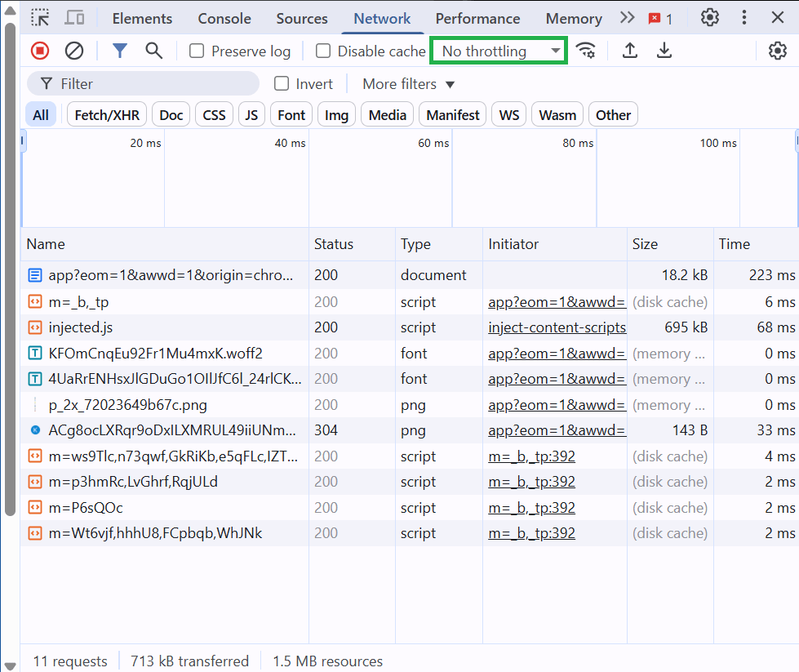Click the font icon of KFOmCnqEu92Fr1Mu4mxK.woff2

coord(34,353)
